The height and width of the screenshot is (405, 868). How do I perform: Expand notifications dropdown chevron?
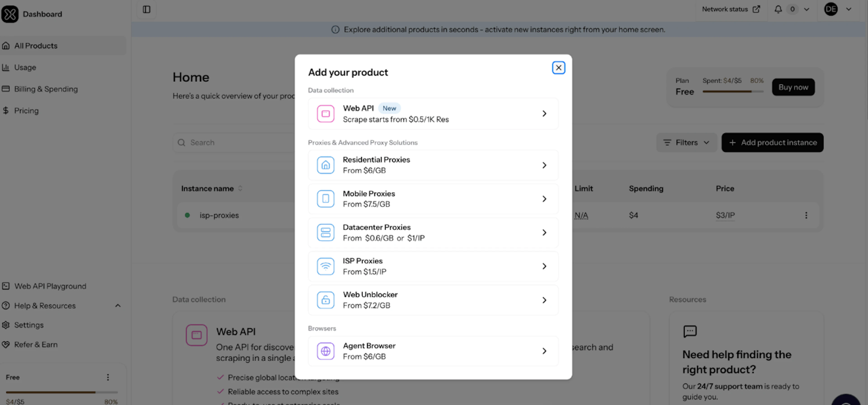coord(806,9)
